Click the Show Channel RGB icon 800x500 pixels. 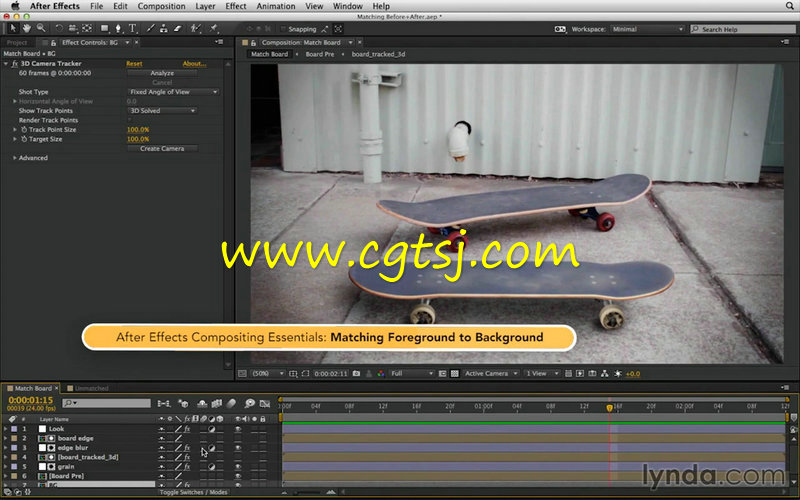(381, 373)
